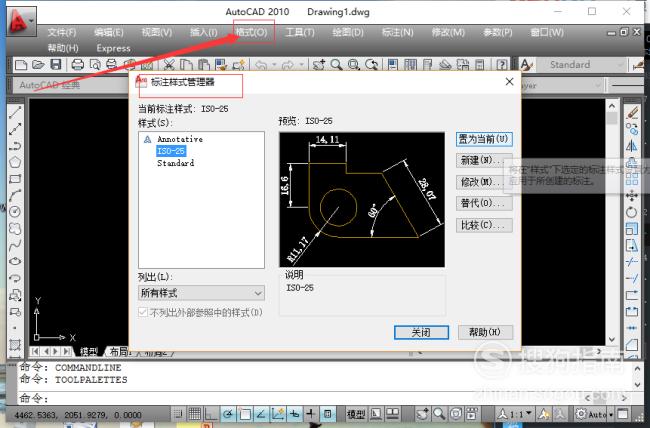
Task: Click the 置为当前(U) button
Action: [x=484, y=139]
